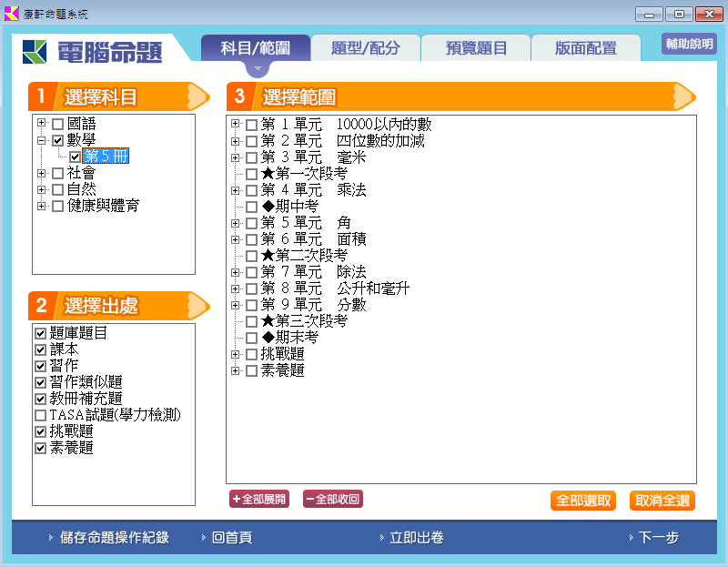
Task: Click the 電腦命題 logo icon
Action: point(36,52)
